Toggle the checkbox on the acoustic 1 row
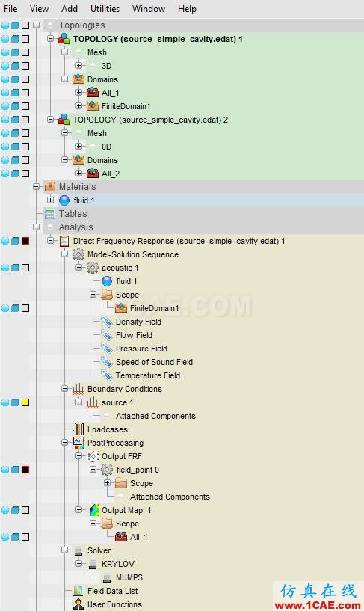Viewport: 364px width, 611px height. (x=25, y=268)
